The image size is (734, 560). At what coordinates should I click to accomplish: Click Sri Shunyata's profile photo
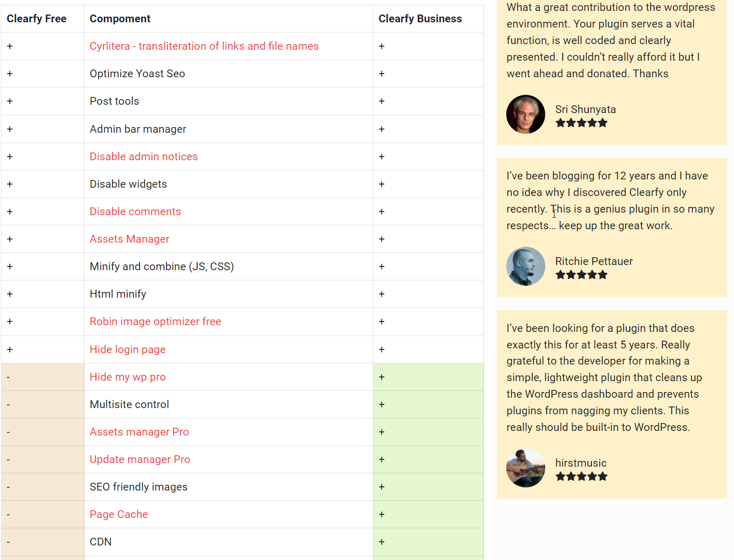point(525,114)
